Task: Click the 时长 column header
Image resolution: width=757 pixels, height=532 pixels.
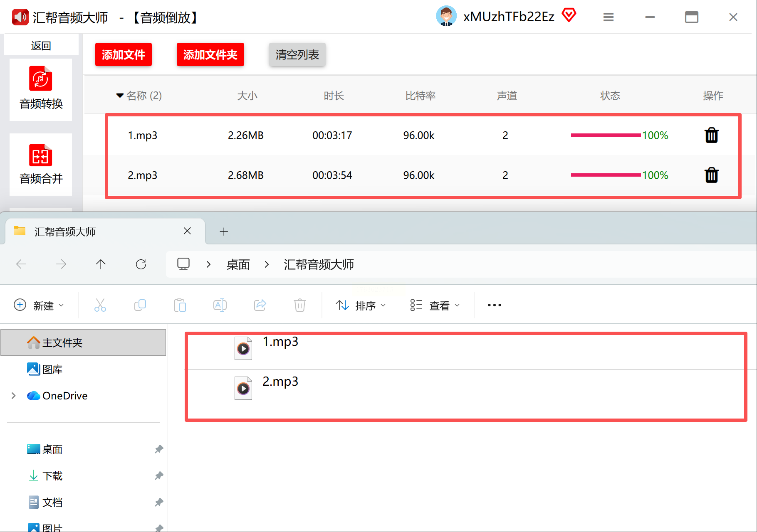Action: coord(334,96)
